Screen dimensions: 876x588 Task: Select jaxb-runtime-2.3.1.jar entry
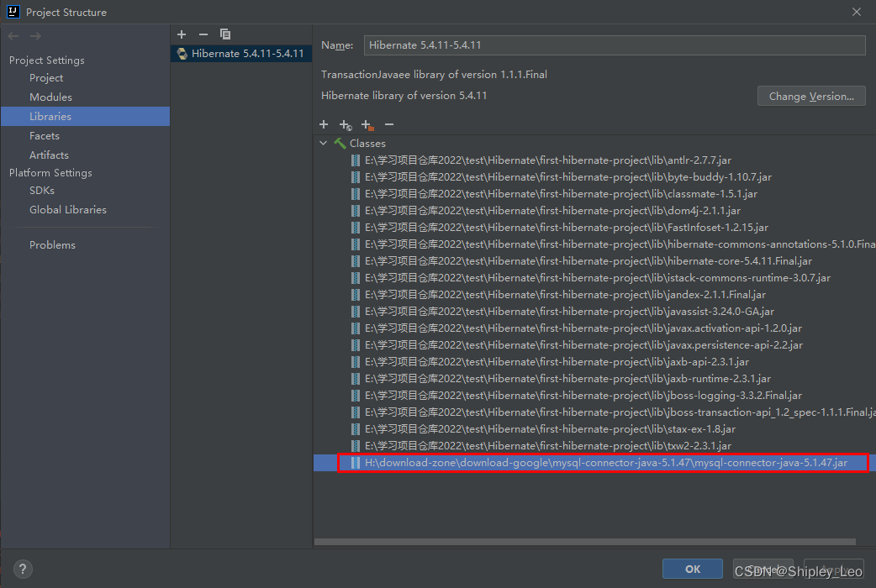click(567, 378)
